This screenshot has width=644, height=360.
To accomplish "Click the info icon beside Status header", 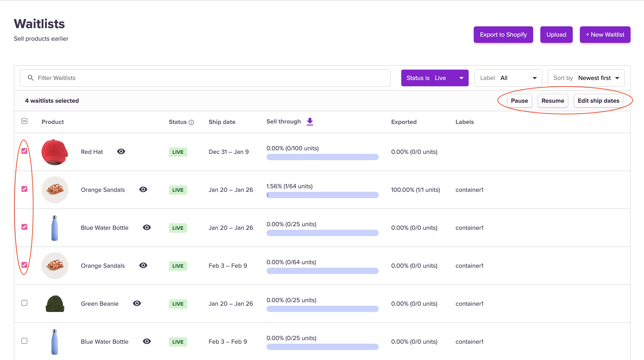I will [x=191, y=122].
